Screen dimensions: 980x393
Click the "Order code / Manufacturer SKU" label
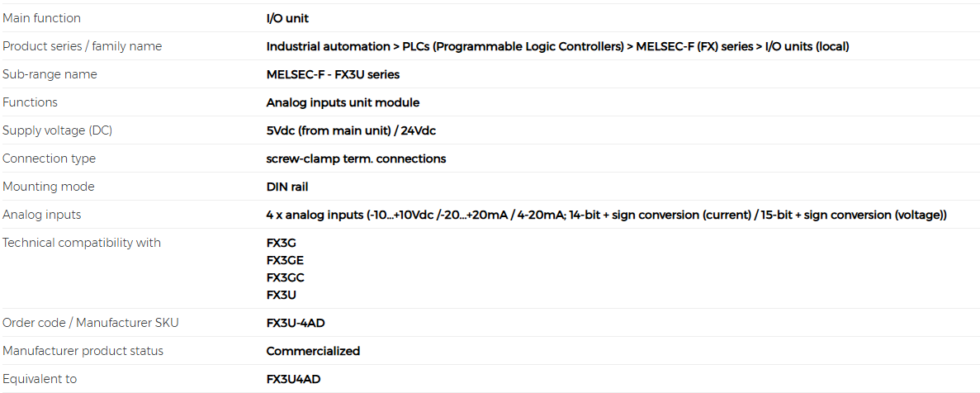91,323
